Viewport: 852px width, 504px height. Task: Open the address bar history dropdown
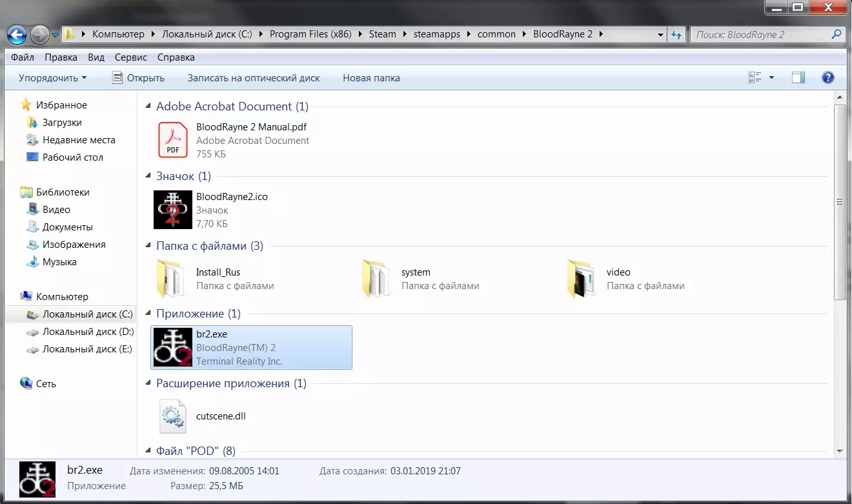coord(661,34)
